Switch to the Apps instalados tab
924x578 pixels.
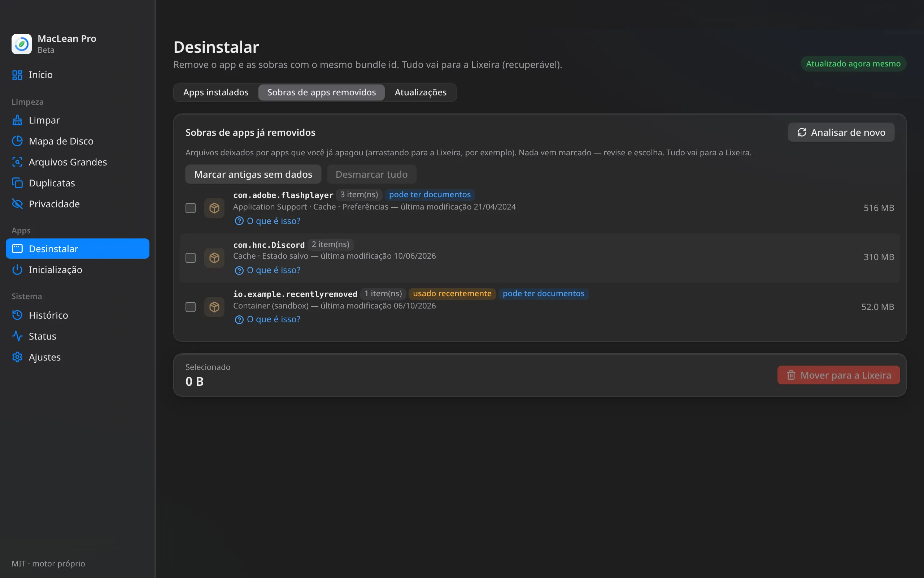(x=216, y=92)
